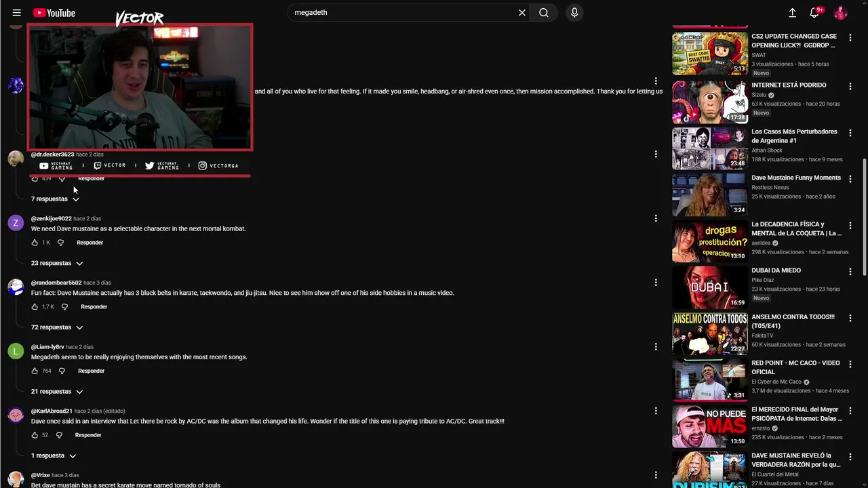Open Sizelu channel name
This screenshot has height=488, width=868.
coord(759,96)
